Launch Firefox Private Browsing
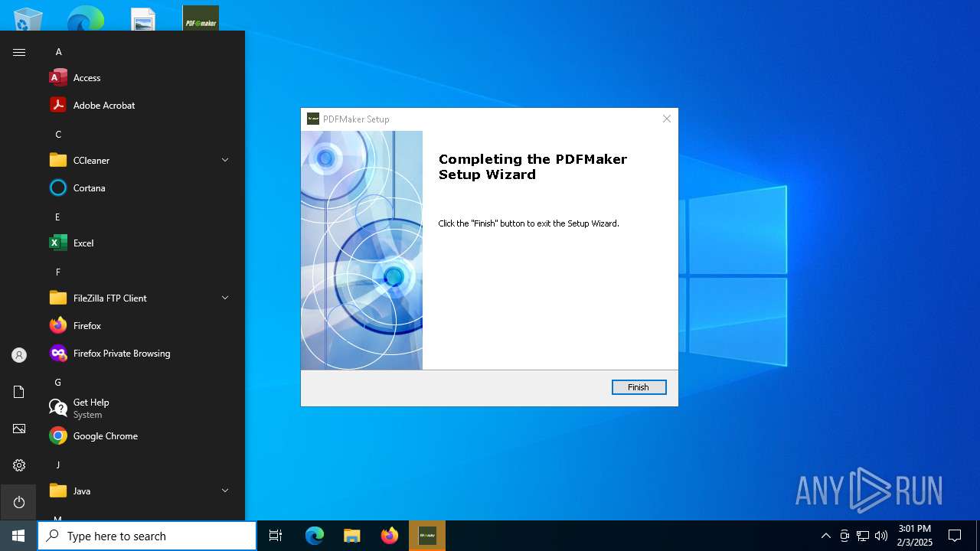 click(141, 353)
